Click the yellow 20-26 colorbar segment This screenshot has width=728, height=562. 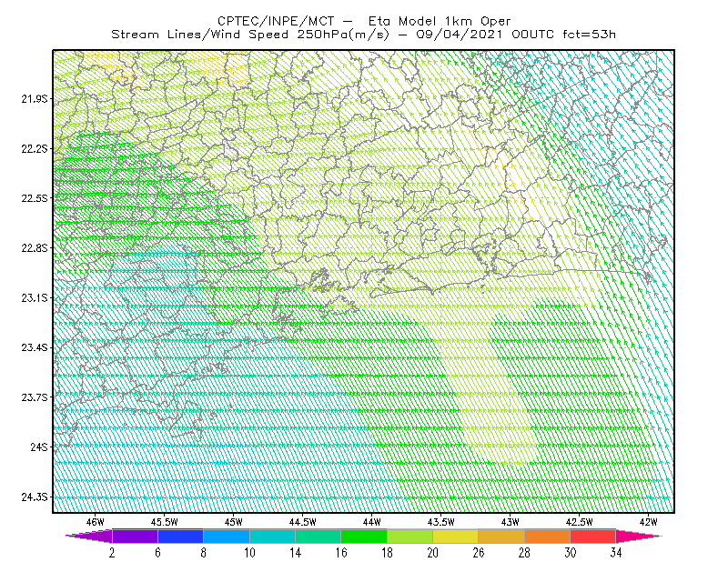click(x=456, y=536)
